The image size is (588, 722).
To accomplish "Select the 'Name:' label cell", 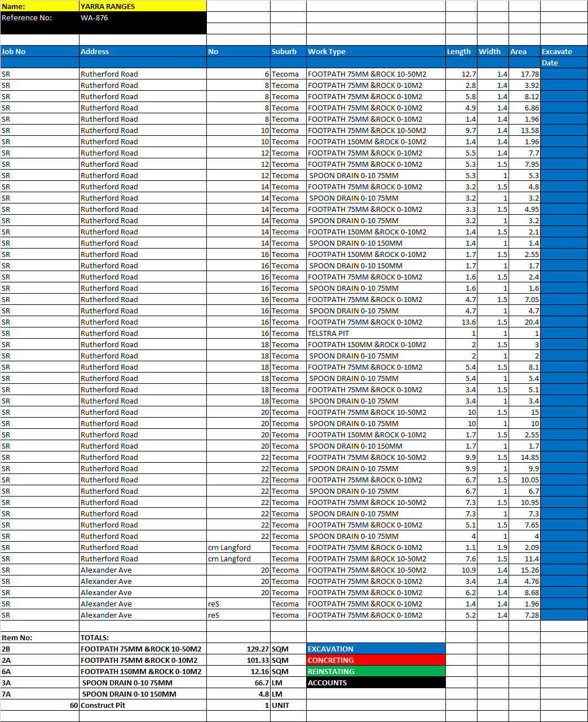I will pyautogui.click(x=39, y=6).
